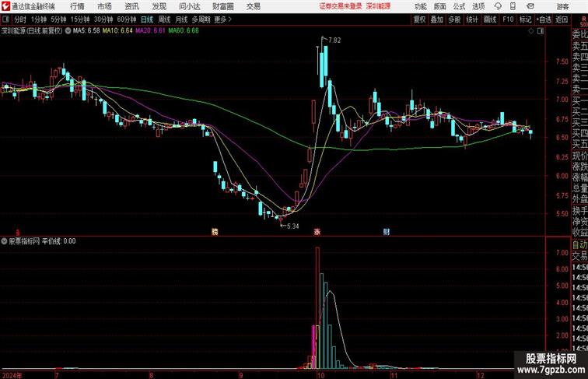The width and height of the screenshot is (588, 379).
Task: Toggle the side panel icon at chart top-right
Action: coord(541,31)
